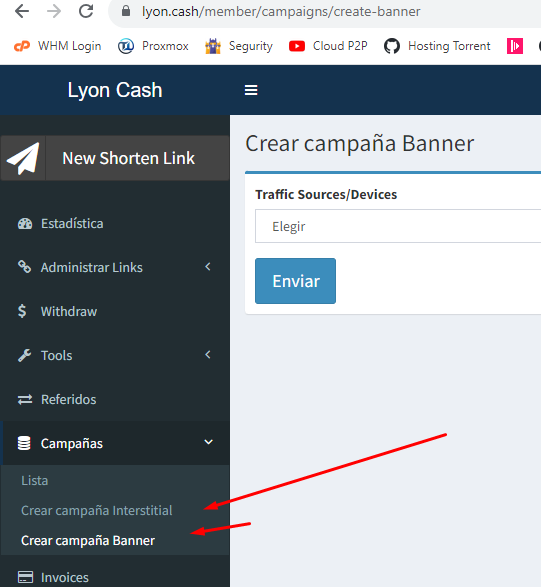Click the Enviar submit button
This screenshot has height=587, width=541.
click(x=295, y=281)
